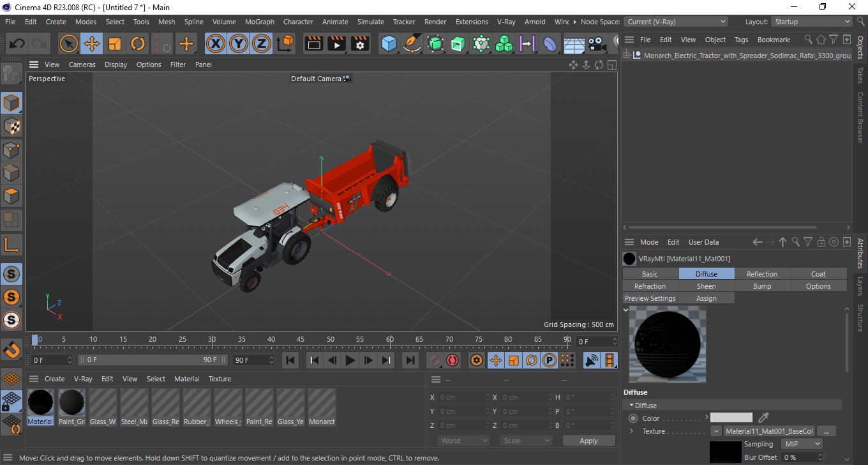Open the Scale dropdown in coordinates
The height and width of the screenshot is (465, 868).
(x=526, y=441)
